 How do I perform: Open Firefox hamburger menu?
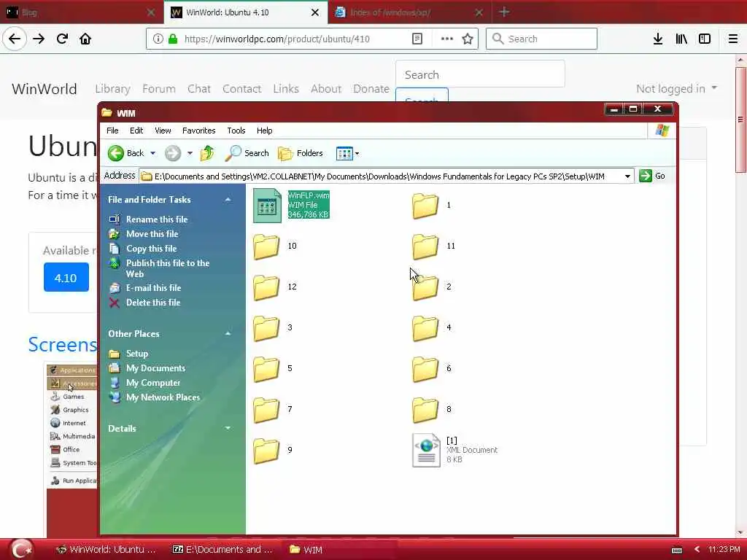click(x=733, y=39)
